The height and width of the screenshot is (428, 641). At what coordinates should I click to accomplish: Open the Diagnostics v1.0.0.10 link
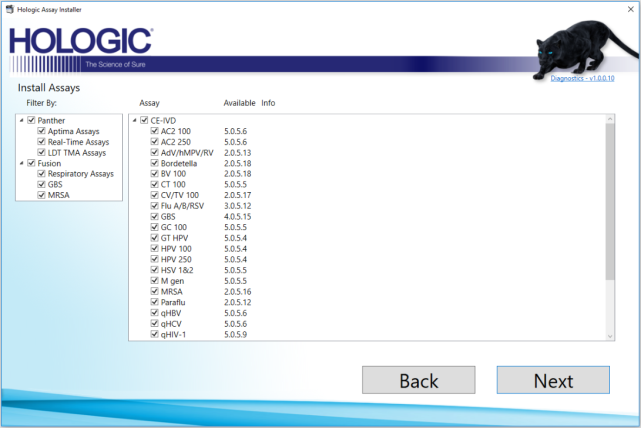point(582,77)
